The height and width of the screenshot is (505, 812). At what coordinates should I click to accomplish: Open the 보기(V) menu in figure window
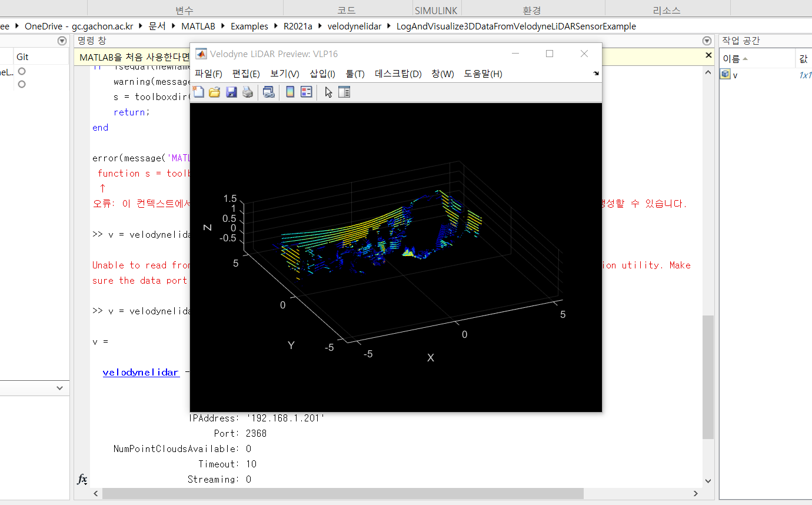click(x=285, y=74)
